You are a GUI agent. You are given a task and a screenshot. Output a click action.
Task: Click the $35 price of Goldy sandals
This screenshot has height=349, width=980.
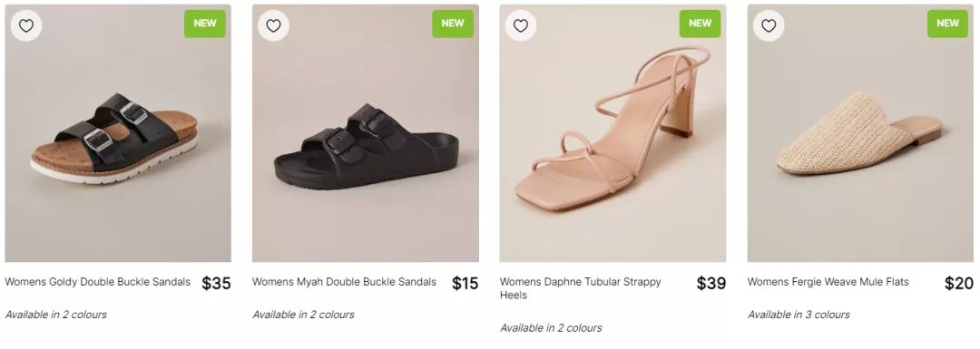click(x=216, y=284)
